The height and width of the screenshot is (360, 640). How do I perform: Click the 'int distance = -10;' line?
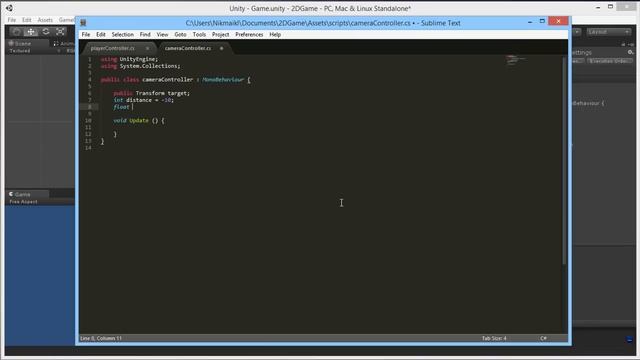(x=144, y=100)
